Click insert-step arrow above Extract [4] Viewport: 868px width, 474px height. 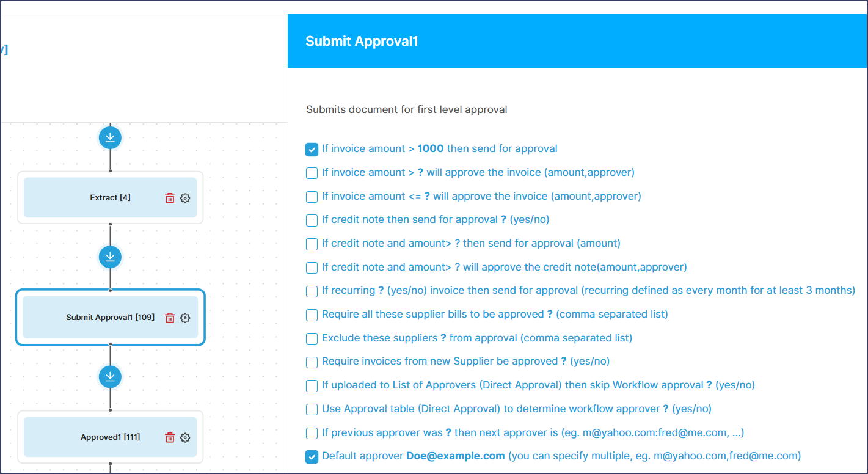(110, 137)
